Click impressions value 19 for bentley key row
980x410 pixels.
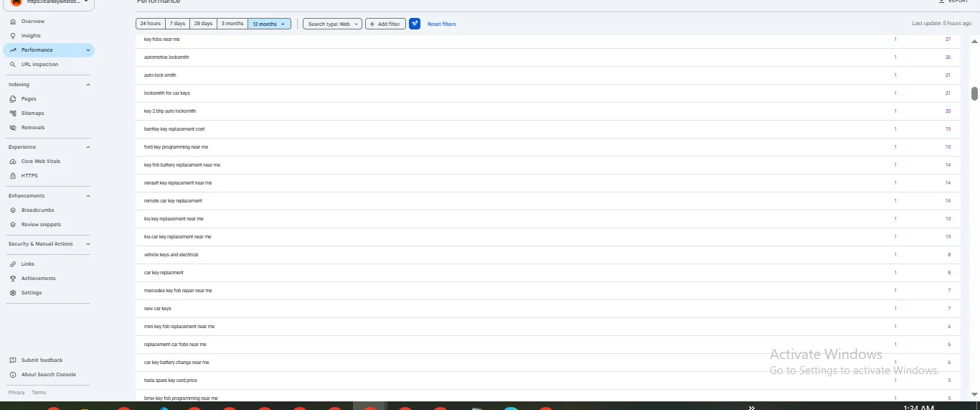(948, 129)
